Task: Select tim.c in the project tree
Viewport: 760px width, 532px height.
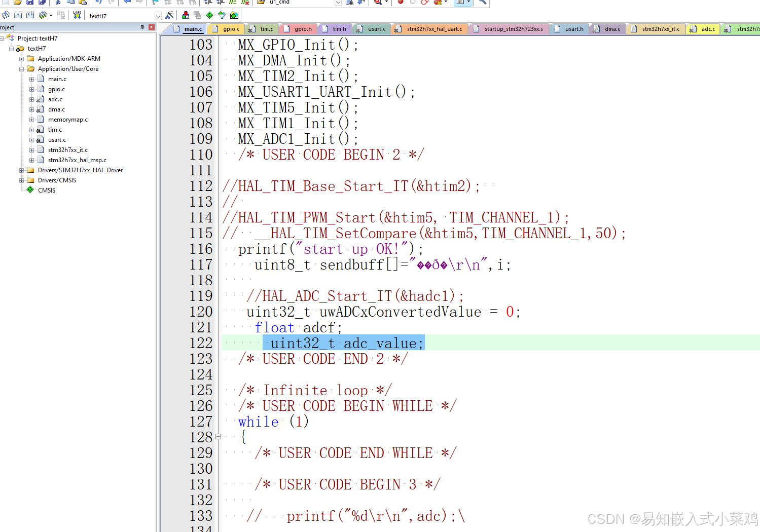Action: pos(55,130)
